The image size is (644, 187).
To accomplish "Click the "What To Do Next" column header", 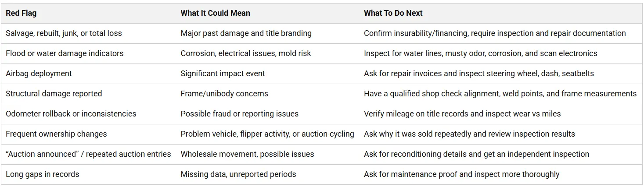I will [x=393, y=13].
